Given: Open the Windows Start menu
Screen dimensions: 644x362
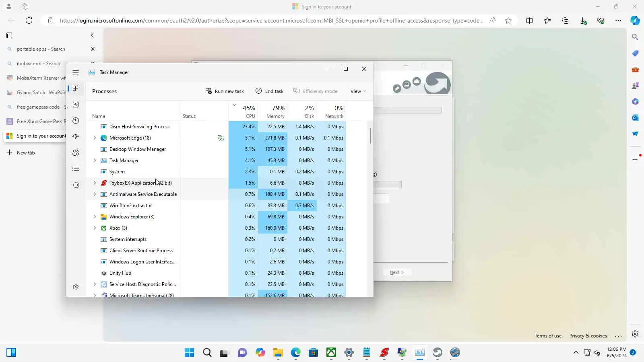Looking at the screenshot, I should (x=189, y=353).
